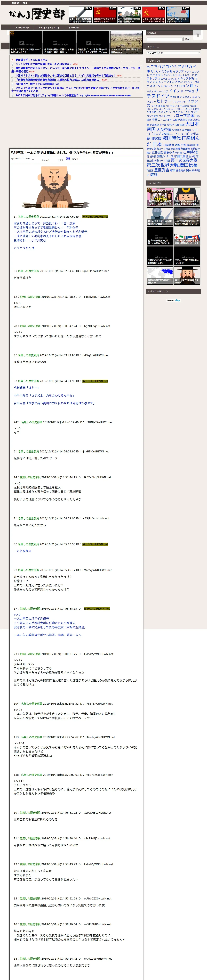207x980 pixels.
Task: Open the カテゴリを選択 category dropdown
Action: coord(173,53)
